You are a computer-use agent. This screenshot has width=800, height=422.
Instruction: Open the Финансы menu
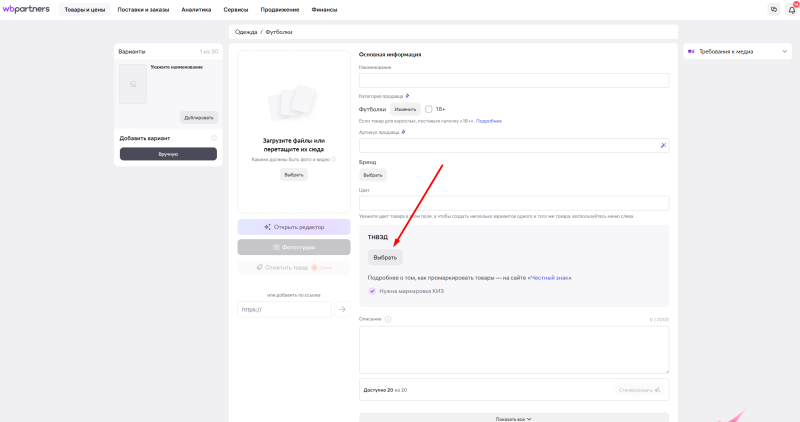[323, 9]
